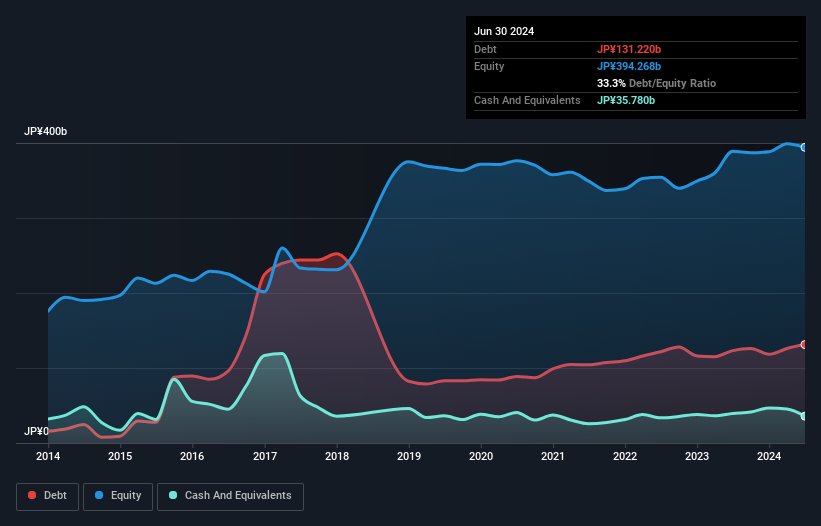Toggle the Equity series legend button

(x=118, y=496)
